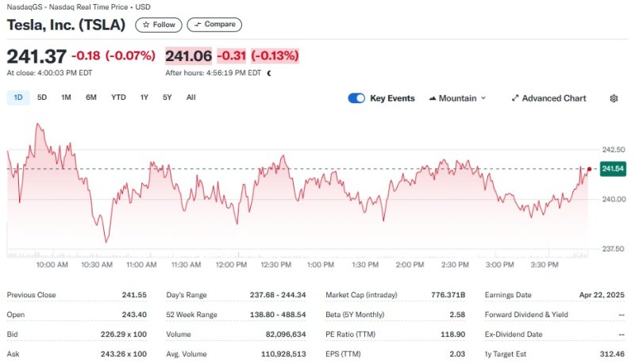The image size is (635, 364).
Task: Click the Market Cap value 776.371B
Action: click(x=448, y=295)
